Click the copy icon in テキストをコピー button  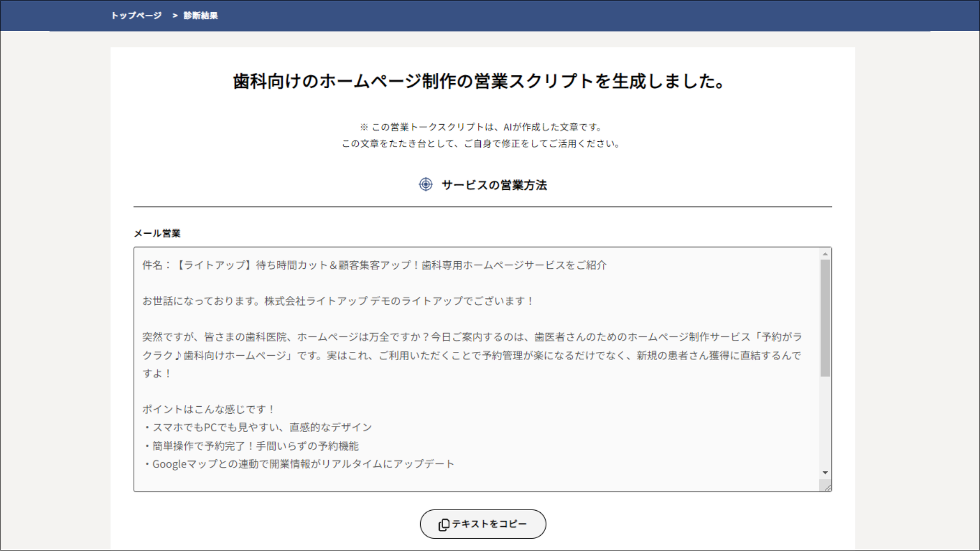click(x=444, y=524)
